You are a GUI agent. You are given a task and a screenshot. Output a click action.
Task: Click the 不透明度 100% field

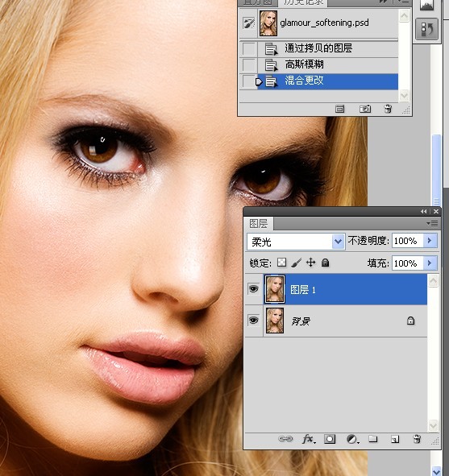407,241
